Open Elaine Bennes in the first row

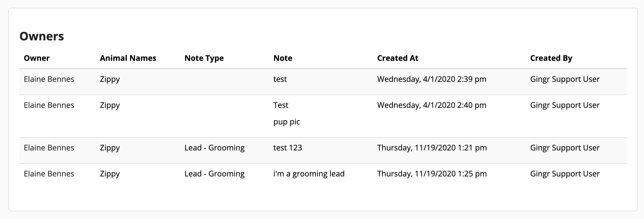coord(49,79)
